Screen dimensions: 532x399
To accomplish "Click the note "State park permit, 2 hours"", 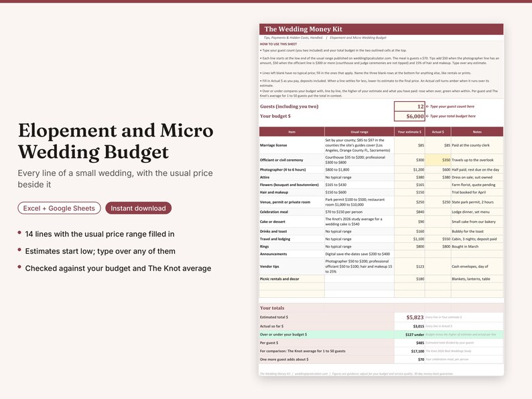I will pos(472,202).
